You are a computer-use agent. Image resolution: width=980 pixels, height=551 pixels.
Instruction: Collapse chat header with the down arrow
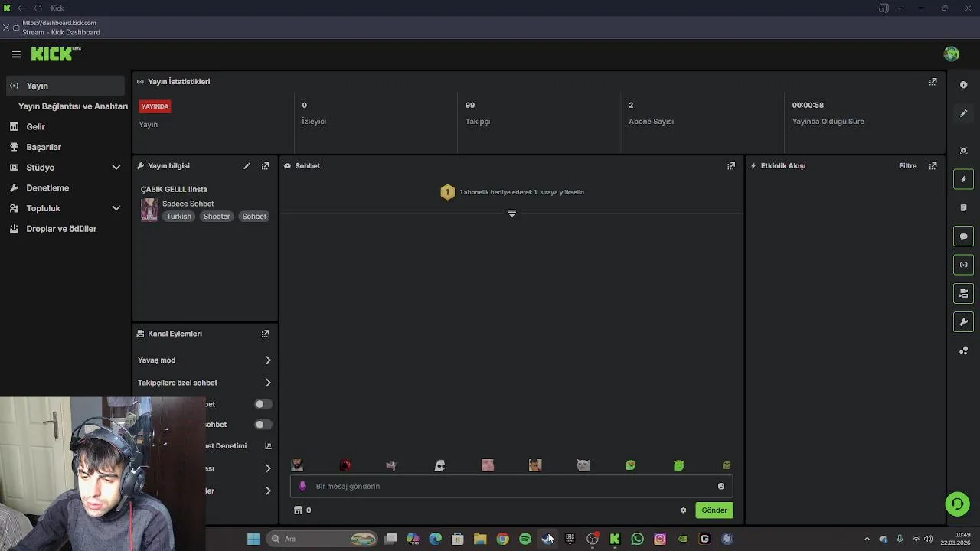[512, 214]
